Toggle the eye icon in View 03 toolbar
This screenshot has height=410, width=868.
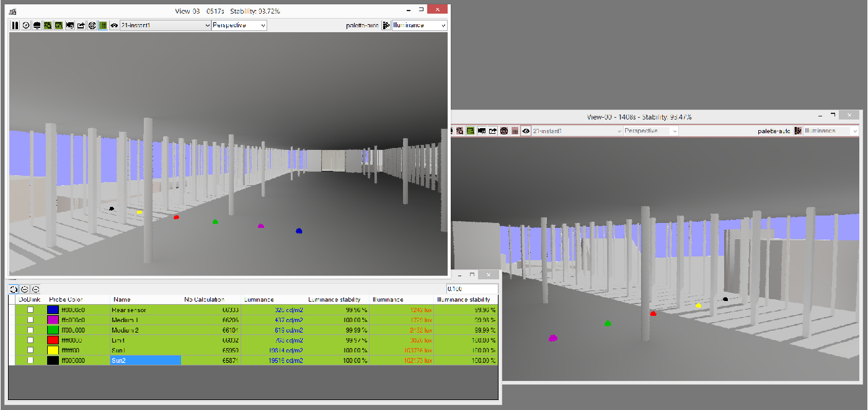pyautogui.click(x=114, y=25)
